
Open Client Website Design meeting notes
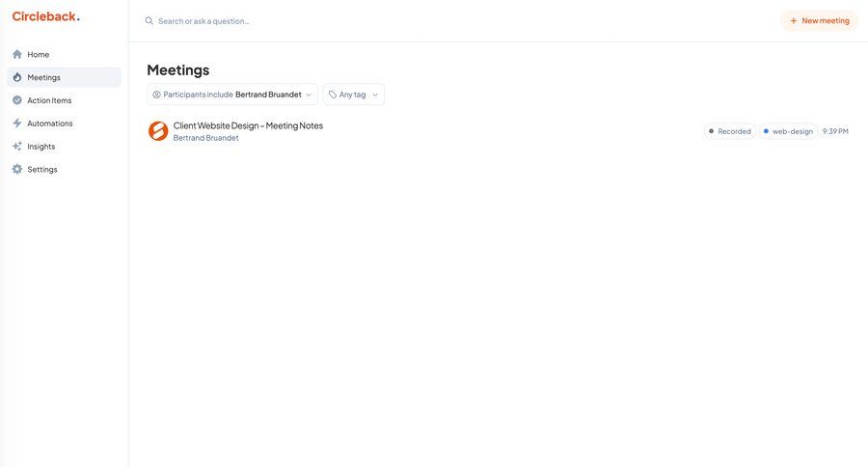click(x=248, y=125)
